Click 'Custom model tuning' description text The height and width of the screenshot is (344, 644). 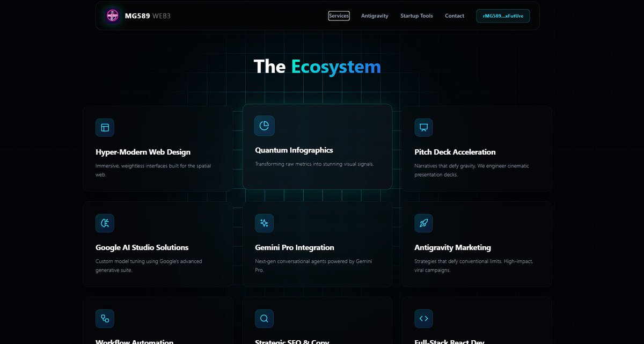point(149,266)
